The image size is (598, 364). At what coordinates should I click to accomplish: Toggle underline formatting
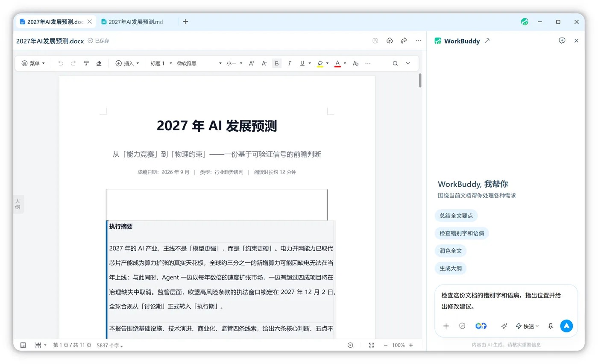click(302, 63)
